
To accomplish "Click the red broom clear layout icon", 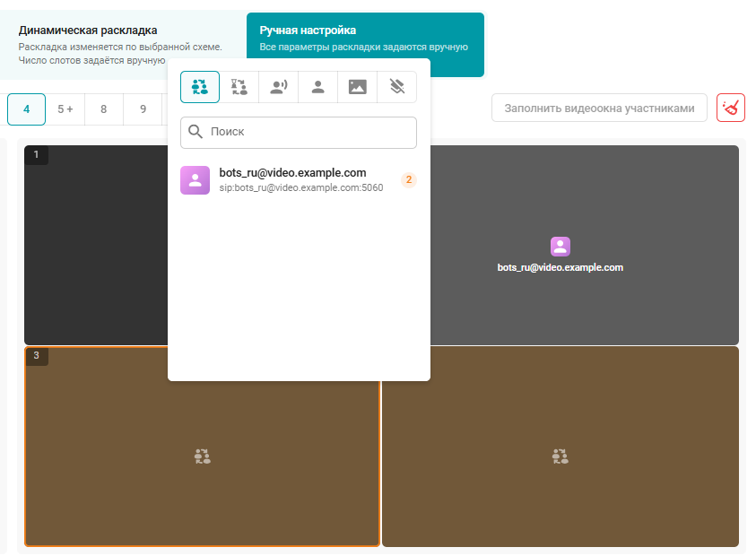I will click(731, 109).
